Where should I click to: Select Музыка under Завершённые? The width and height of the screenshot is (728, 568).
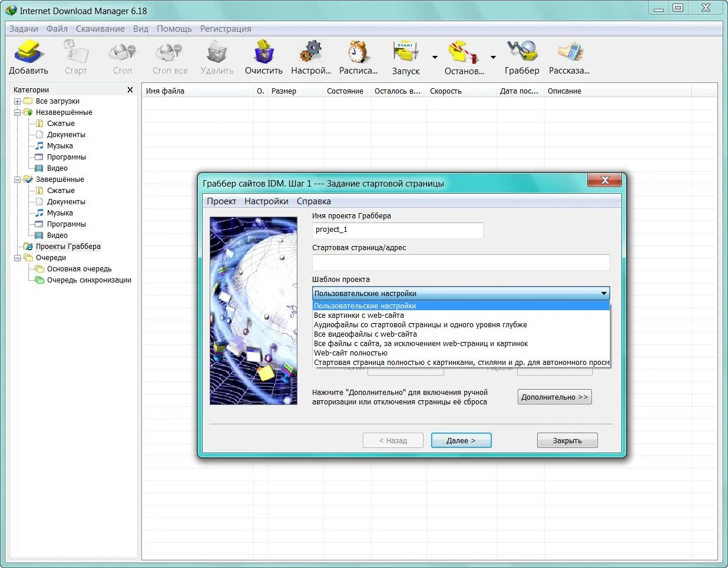[60, 213]
